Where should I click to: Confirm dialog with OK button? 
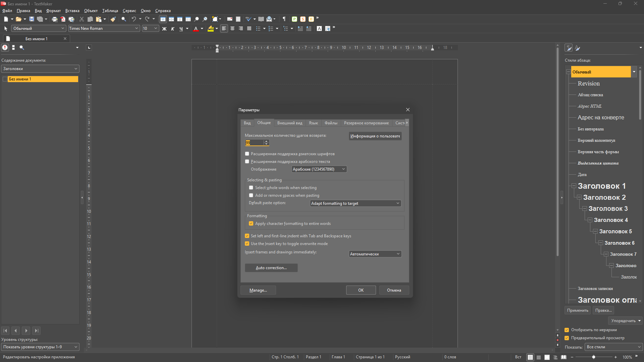click(x=361, y=290)
